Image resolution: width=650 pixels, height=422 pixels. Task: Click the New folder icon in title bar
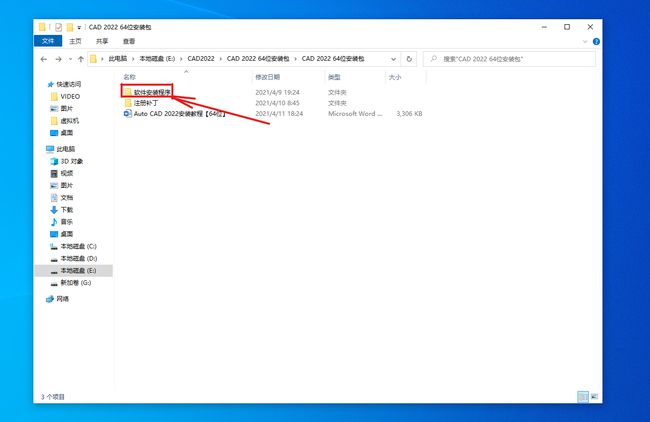point(70,27)
